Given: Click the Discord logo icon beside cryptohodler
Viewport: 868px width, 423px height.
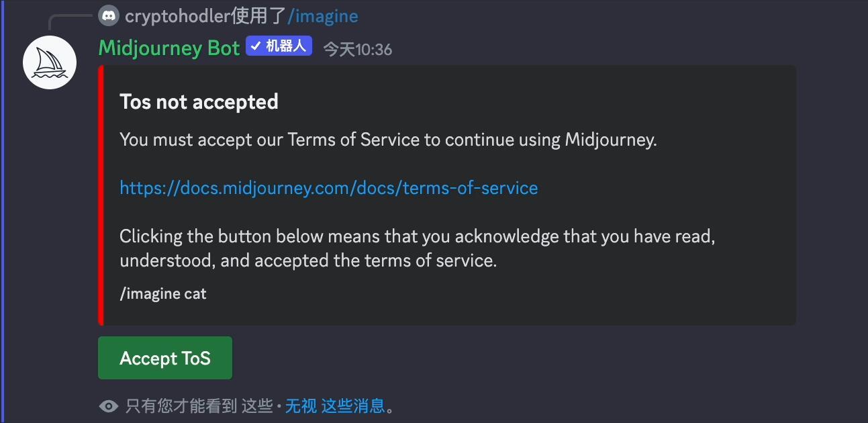Looking at the screenshot, I should click(108, 15).
